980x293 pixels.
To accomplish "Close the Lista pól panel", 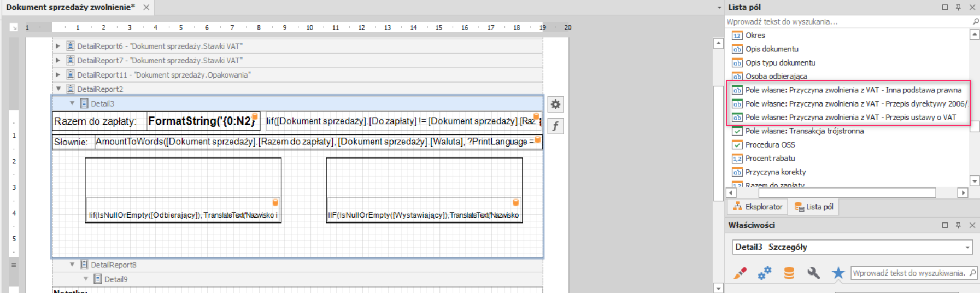I will click(x=972, y=7).
